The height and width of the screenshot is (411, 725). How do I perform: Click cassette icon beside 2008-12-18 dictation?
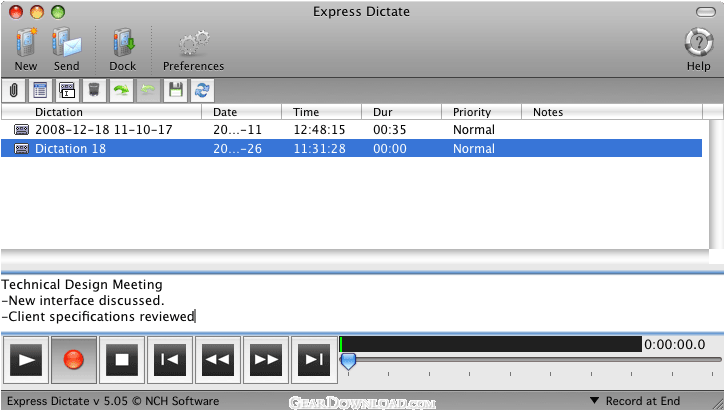coord(21,129)
